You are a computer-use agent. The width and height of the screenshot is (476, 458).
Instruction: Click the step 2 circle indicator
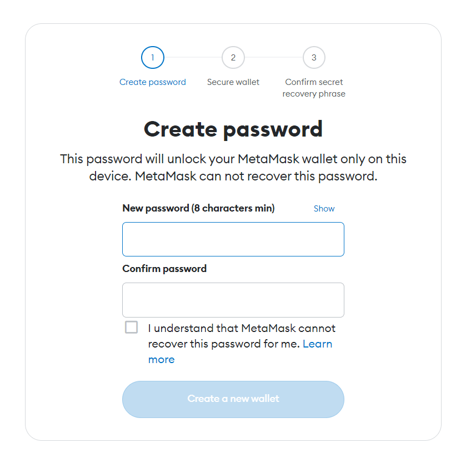pyautogui.click(x=233, y=57)
